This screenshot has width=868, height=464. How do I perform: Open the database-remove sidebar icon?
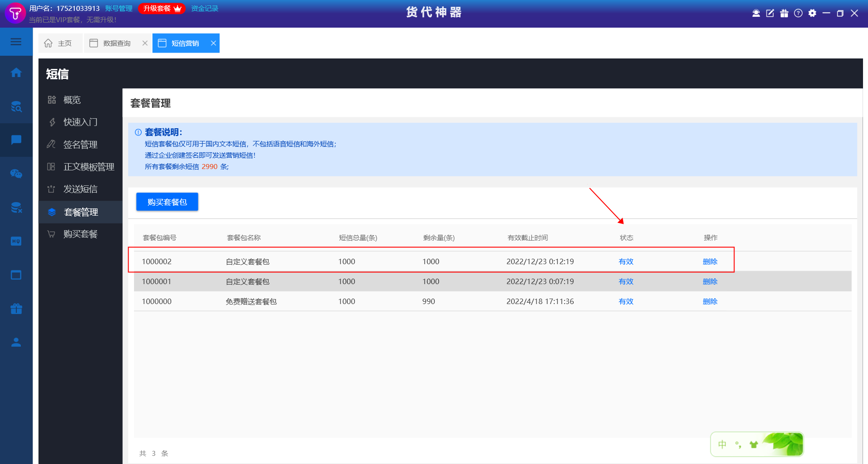tap(16, 208)
